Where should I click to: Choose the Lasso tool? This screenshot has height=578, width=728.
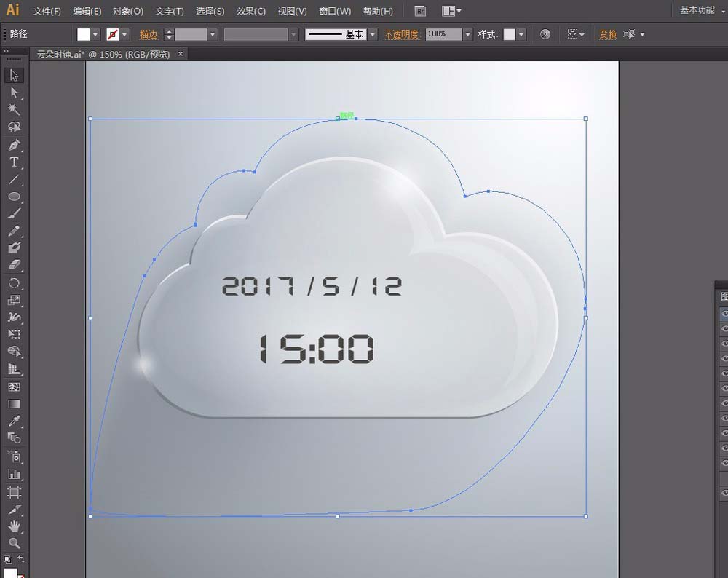[14, 127]
